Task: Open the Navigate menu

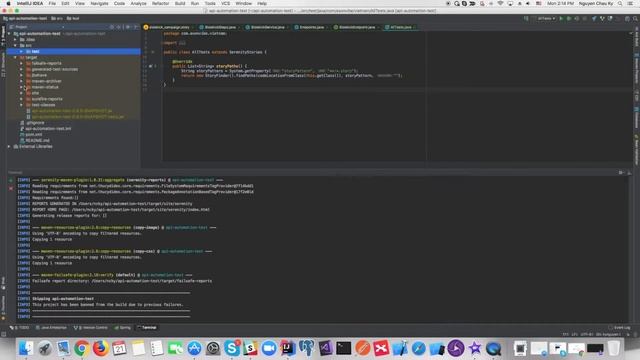Action: point(99,3)
